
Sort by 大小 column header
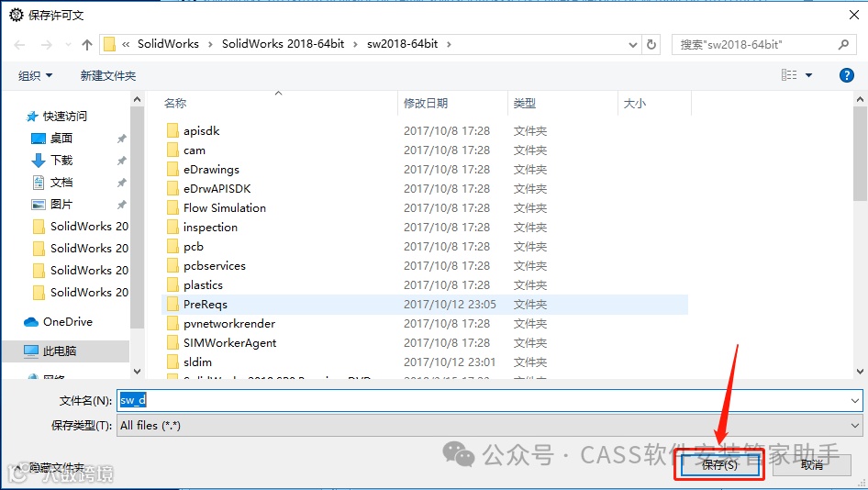pyautogui.click(x=634, y=104)
